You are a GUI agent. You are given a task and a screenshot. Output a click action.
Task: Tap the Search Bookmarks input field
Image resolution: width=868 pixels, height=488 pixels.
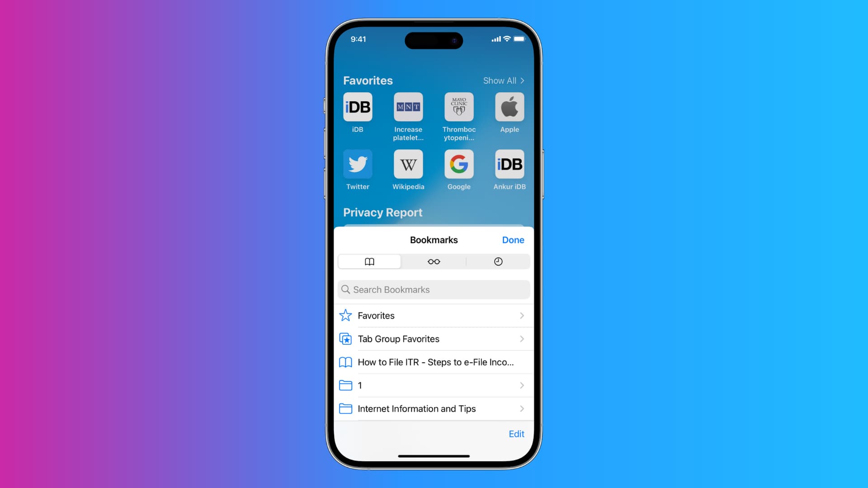click(x=434, y=289)
